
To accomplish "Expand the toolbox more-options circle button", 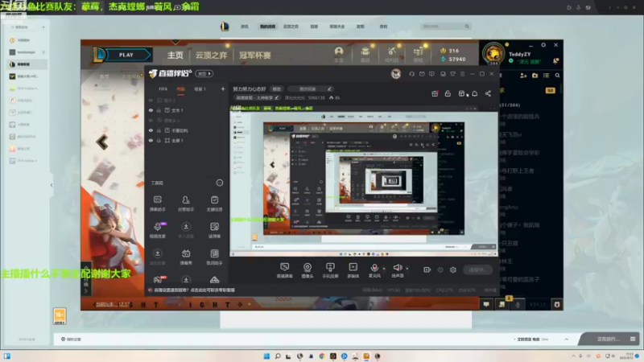I will (220, 183).
